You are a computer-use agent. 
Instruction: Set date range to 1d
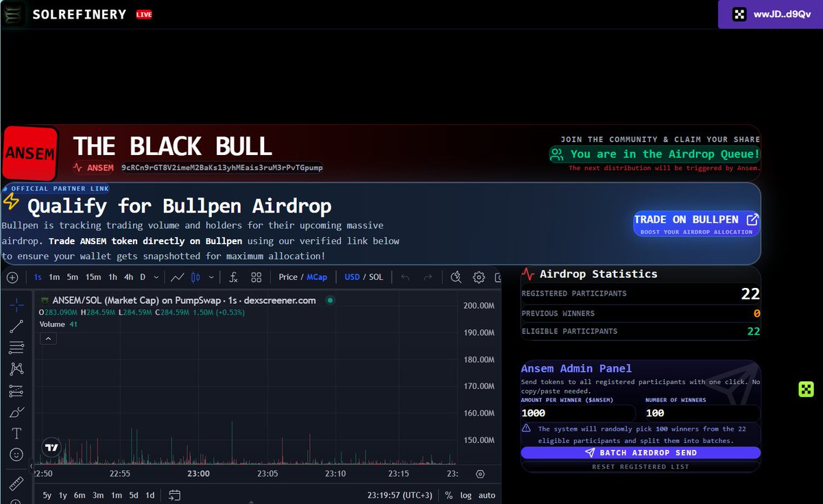coord(150,495)
